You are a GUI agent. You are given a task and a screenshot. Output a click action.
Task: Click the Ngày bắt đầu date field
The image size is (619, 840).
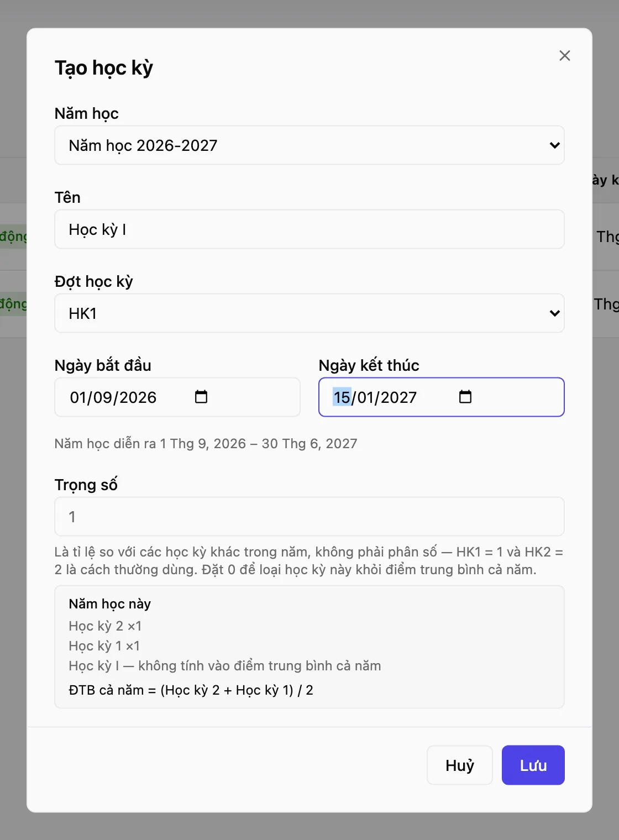tap(177, 397)
